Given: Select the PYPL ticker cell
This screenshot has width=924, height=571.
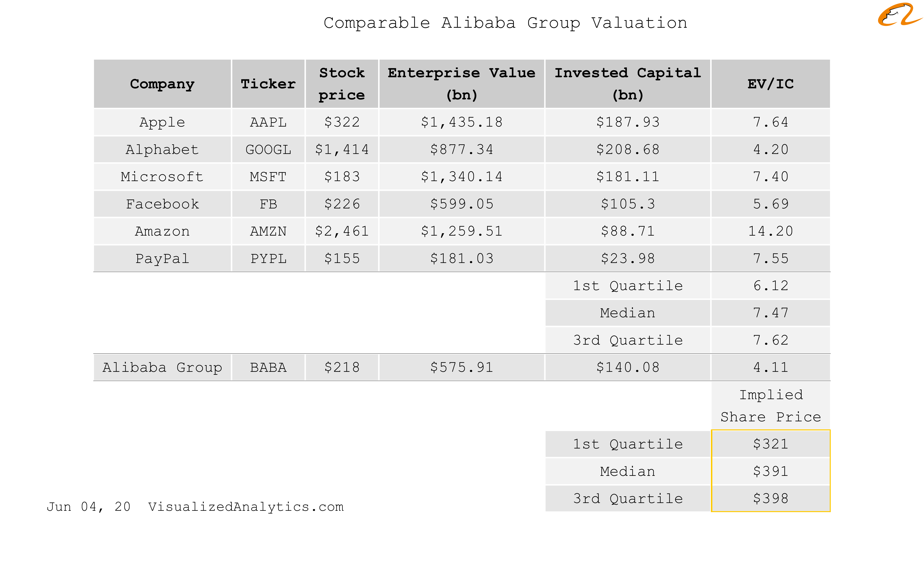Looking at the screenshot, I should pos(268,259).
